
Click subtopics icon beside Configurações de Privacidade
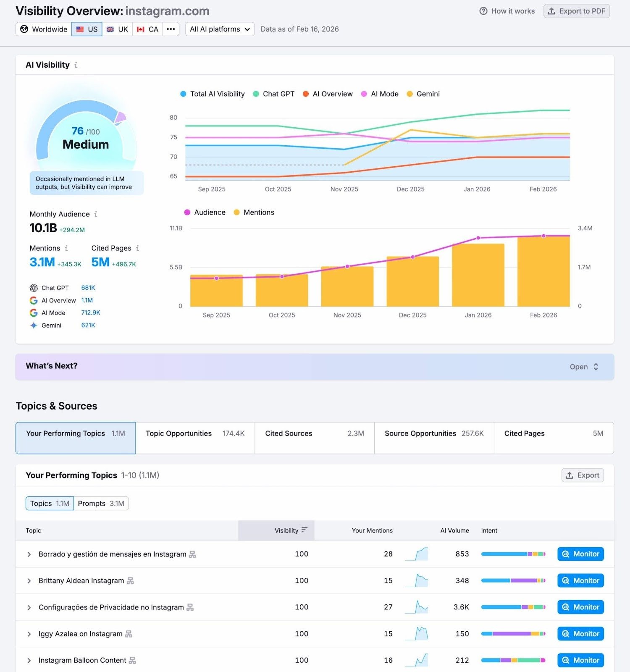coord(190,607)
